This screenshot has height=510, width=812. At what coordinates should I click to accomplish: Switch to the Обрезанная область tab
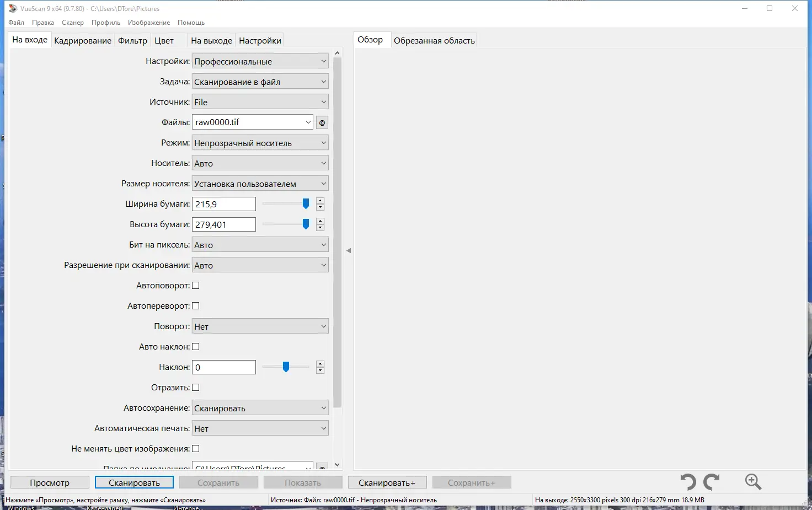click(x=434, y=40)
